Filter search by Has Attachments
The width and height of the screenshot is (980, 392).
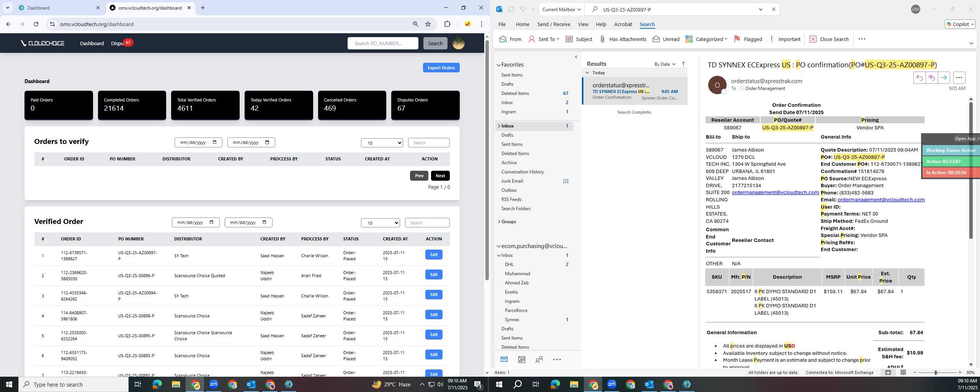[623, 39]
